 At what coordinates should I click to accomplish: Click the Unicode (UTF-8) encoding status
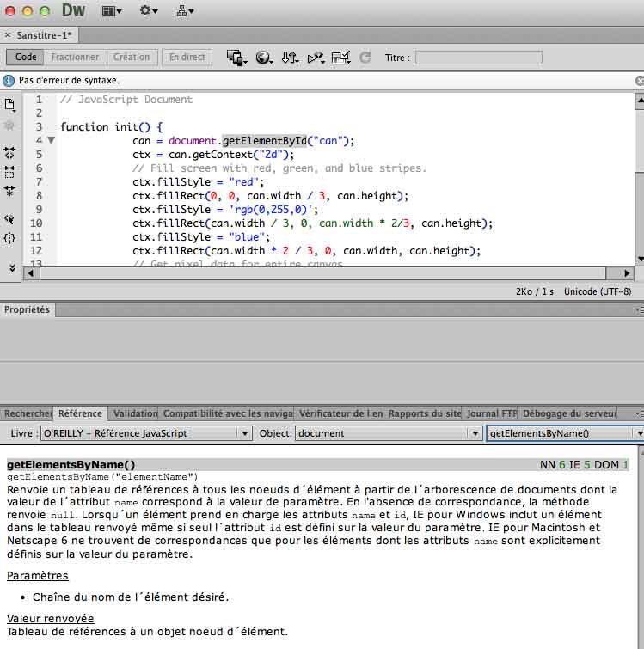tap(598, 291)
